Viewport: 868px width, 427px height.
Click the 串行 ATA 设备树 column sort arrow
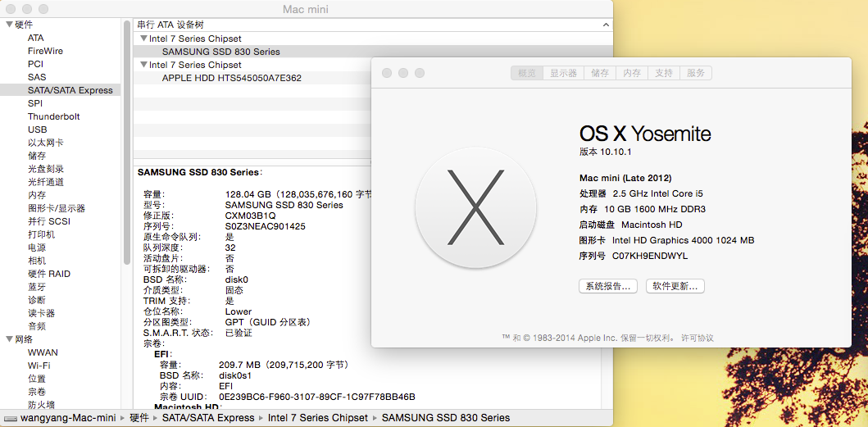tap(606, 25)
